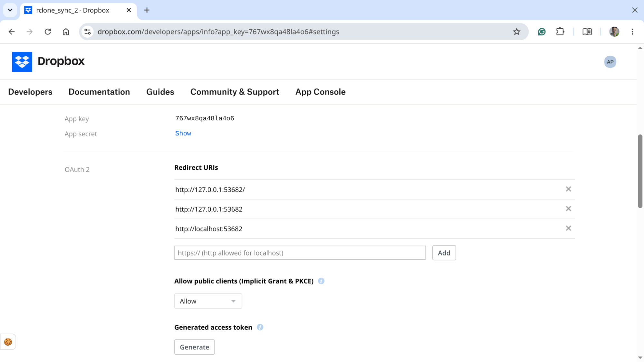Open the Guides menu item

pyautogui.click(x=160, y=92)
